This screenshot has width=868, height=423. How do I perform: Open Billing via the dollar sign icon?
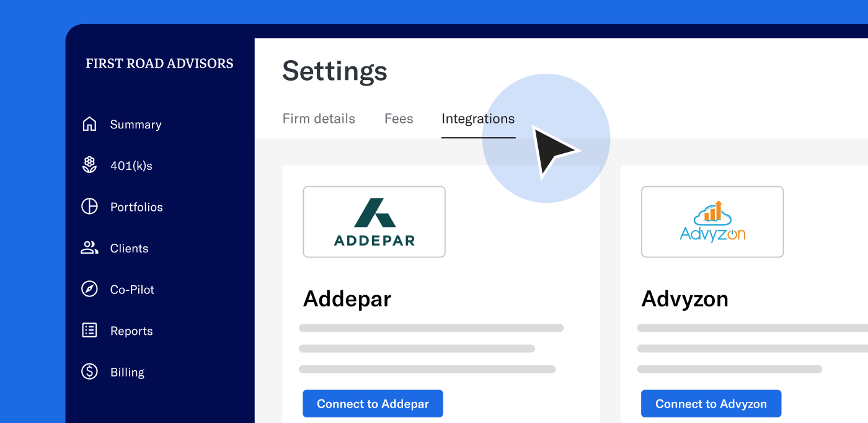(89, 372)
